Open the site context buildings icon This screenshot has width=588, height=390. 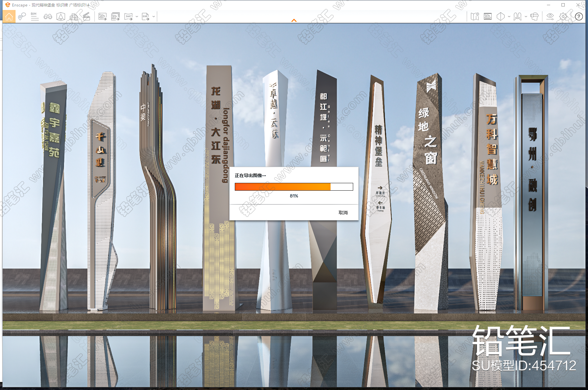(x=74, y=16)
